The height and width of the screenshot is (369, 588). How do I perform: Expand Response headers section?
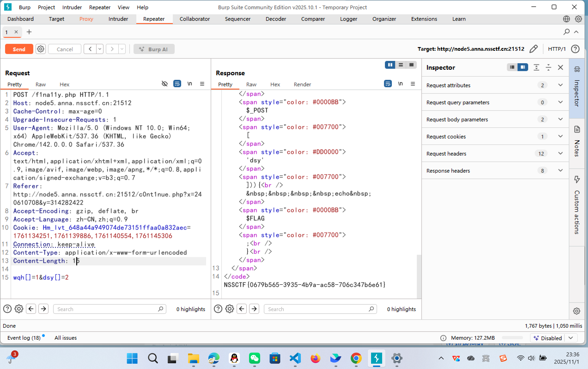click(x=561, y=171)
